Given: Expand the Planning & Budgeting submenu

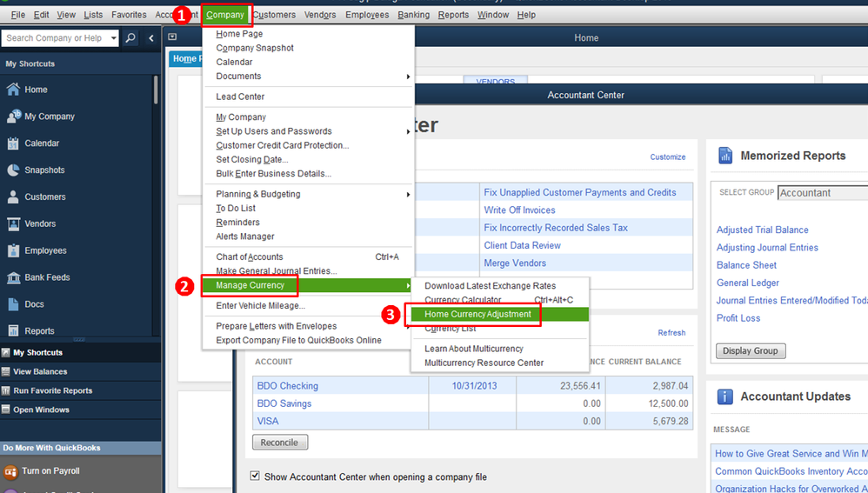Looking at the screenshot, I should coord(408,194).
